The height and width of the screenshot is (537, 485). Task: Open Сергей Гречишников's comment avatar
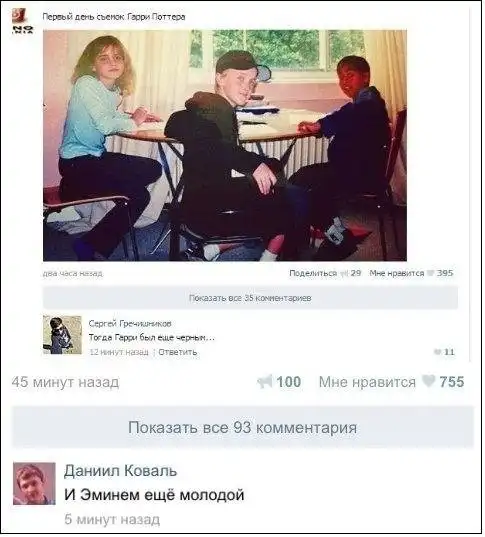[62, 335]
